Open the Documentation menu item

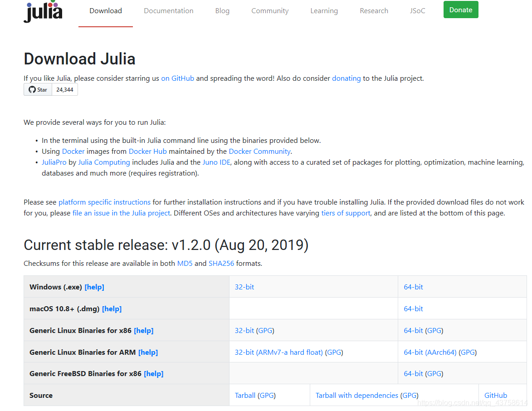click(168, 10)
